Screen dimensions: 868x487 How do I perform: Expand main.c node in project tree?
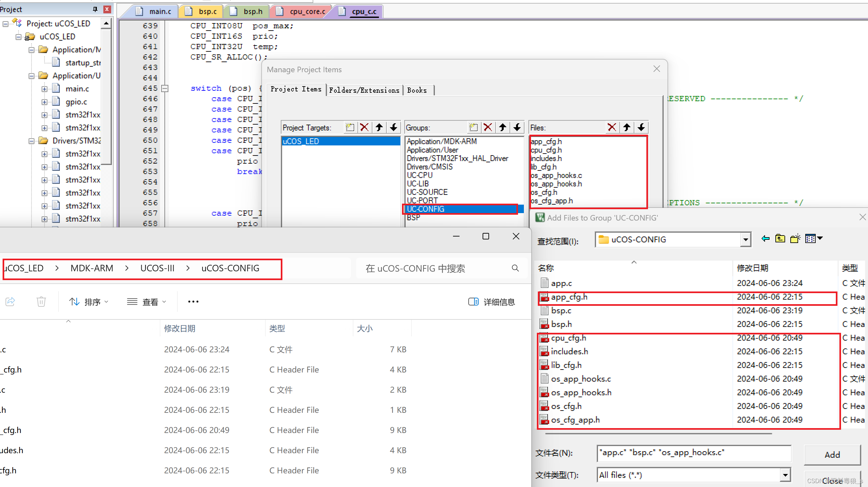tap(45, 89)
